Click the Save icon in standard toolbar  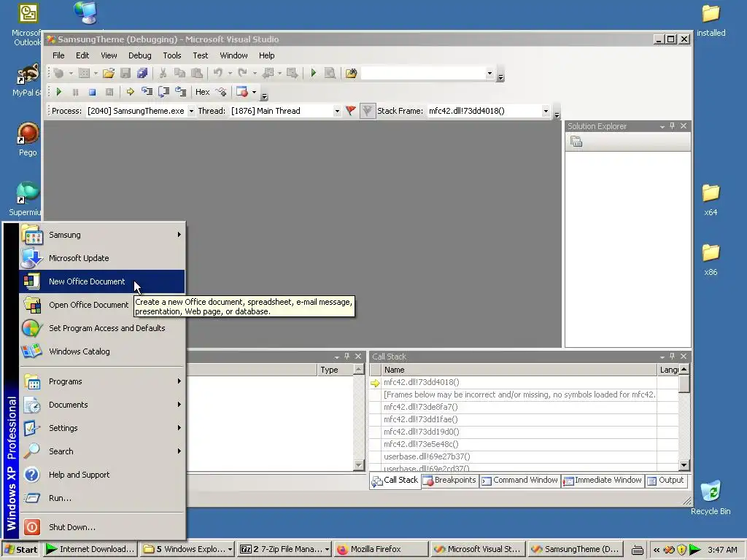pos(125,73)
